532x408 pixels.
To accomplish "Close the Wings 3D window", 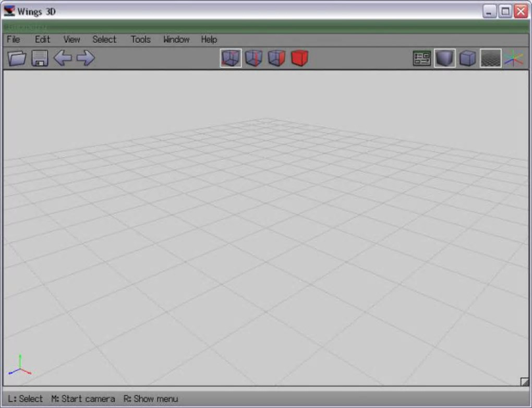I will (x=521, y=11).
